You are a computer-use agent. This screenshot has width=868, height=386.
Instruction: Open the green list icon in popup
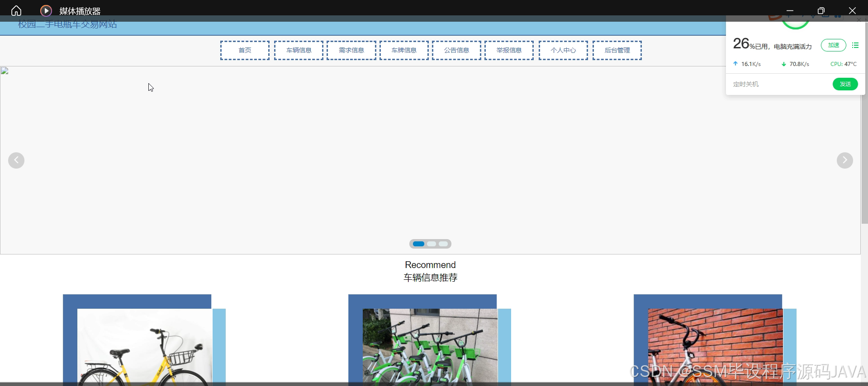pyautogui.click(x=855, y=45)
